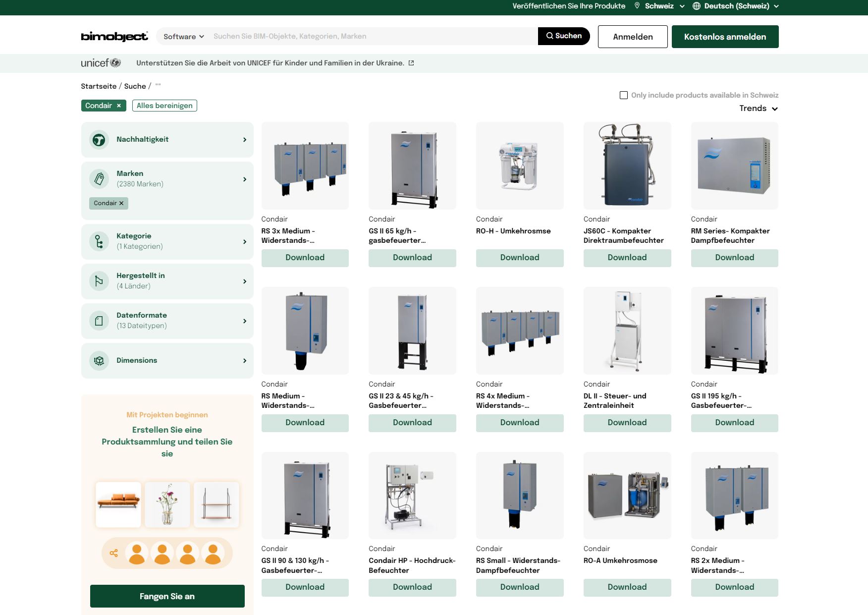Open RM Series Dampfbefeuchter image
Viewport: 868px width, 615px height.
tap(735, 166)
